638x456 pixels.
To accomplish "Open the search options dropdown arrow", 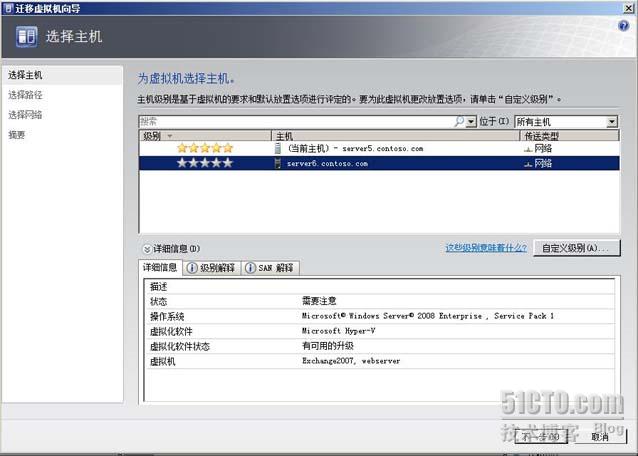I will coord(471,122).
